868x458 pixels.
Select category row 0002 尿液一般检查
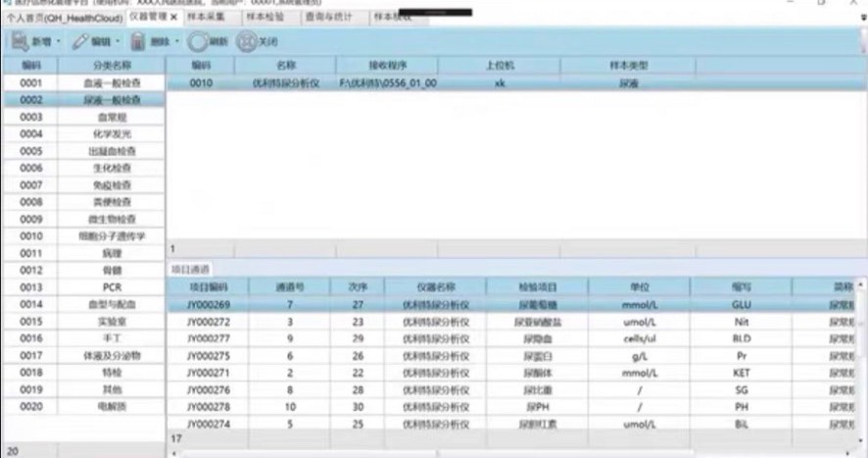click(83, 100)
